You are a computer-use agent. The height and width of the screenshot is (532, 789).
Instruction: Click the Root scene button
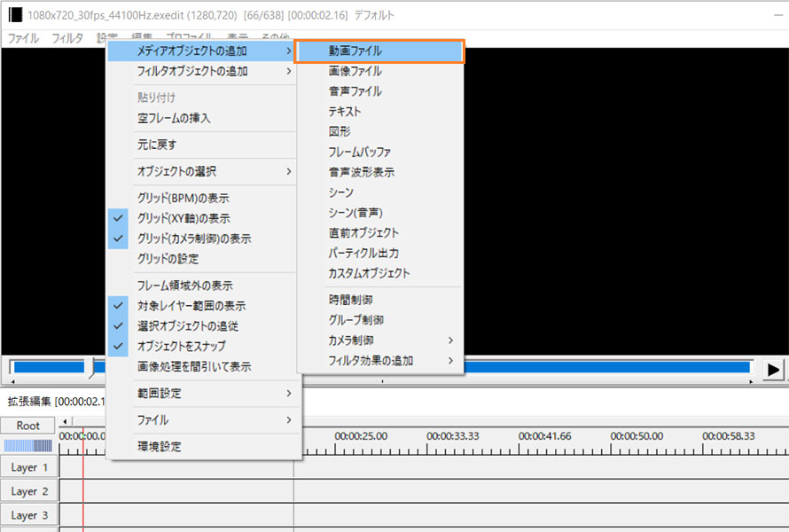click(x=27, y=426)
